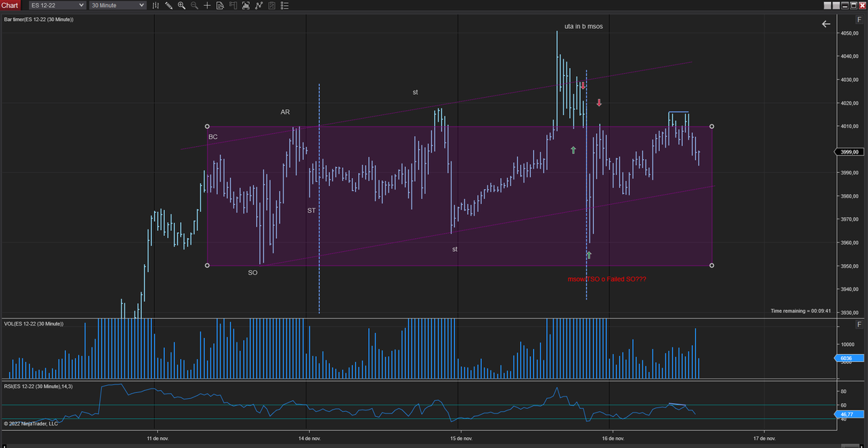
Task: Click the 17 de nov. date label
Action: tap(764, 439)
